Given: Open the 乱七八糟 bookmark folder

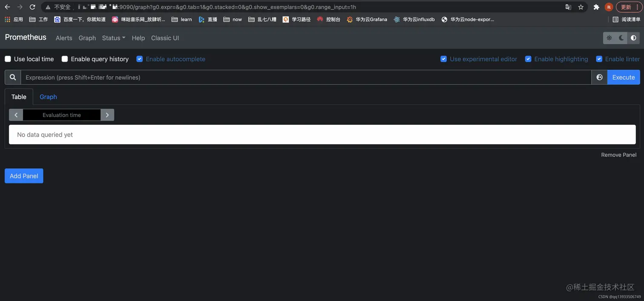Looking at the screenshot, I should [x=262, y=20].
